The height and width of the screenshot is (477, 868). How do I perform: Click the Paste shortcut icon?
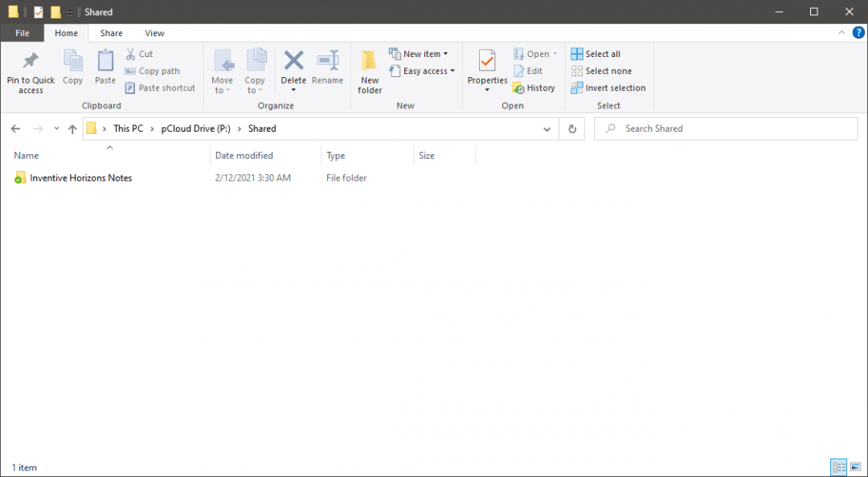click(x=160, y=88)
